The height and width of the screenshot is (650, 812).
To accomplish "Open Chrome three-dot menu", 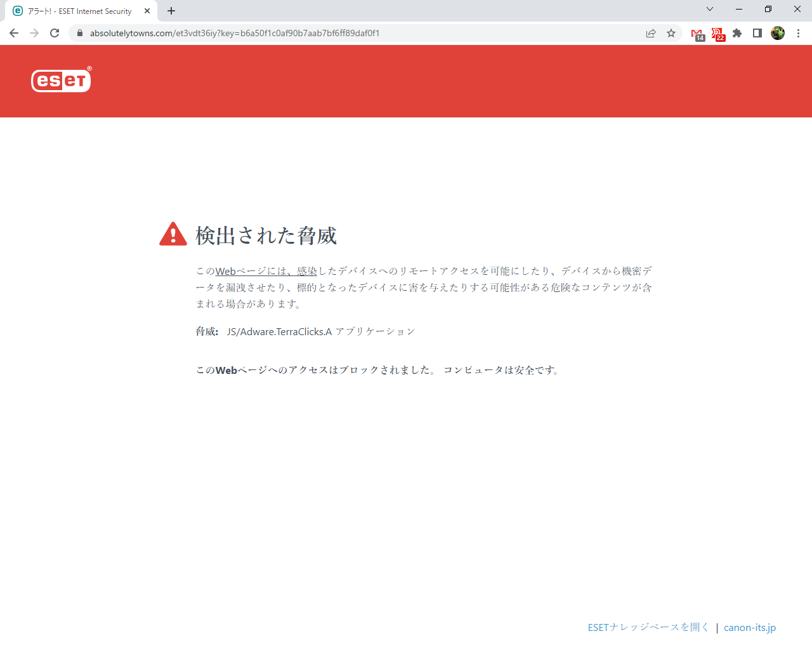I will click(x=798, y=33).
